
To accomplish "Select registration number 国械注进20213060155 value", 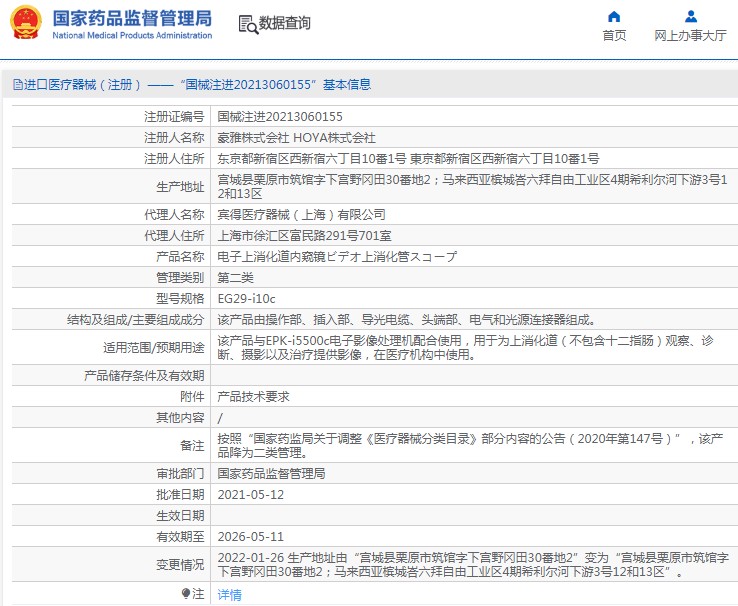I will coord(280,117).
